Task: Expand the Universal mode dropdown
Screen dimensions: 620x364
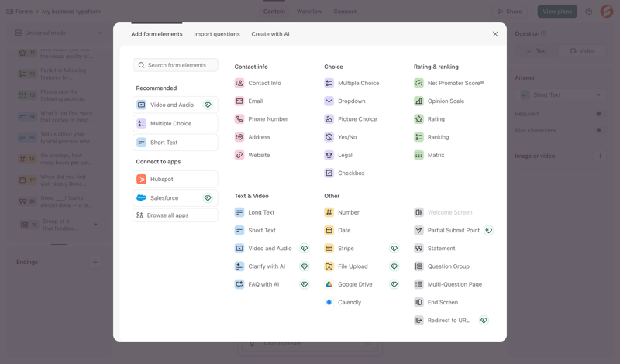Action: [x=59, y=33]
